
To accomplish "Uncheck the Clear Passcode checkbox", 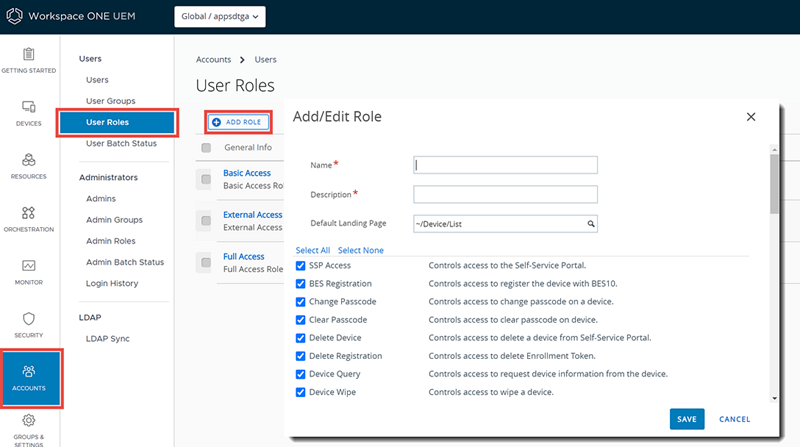I will [x=301, y=320].
